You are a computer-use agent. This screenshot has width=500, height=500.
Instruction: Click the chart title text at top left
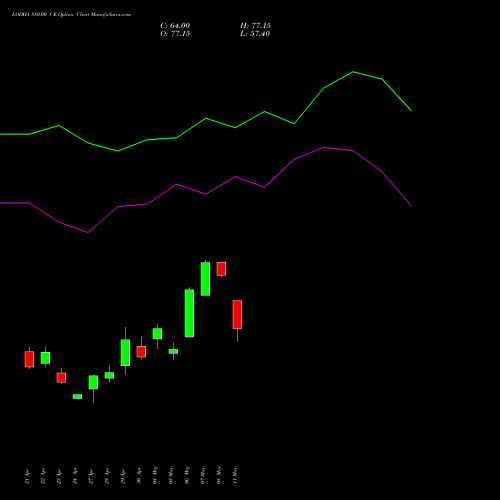click(71, 15)
